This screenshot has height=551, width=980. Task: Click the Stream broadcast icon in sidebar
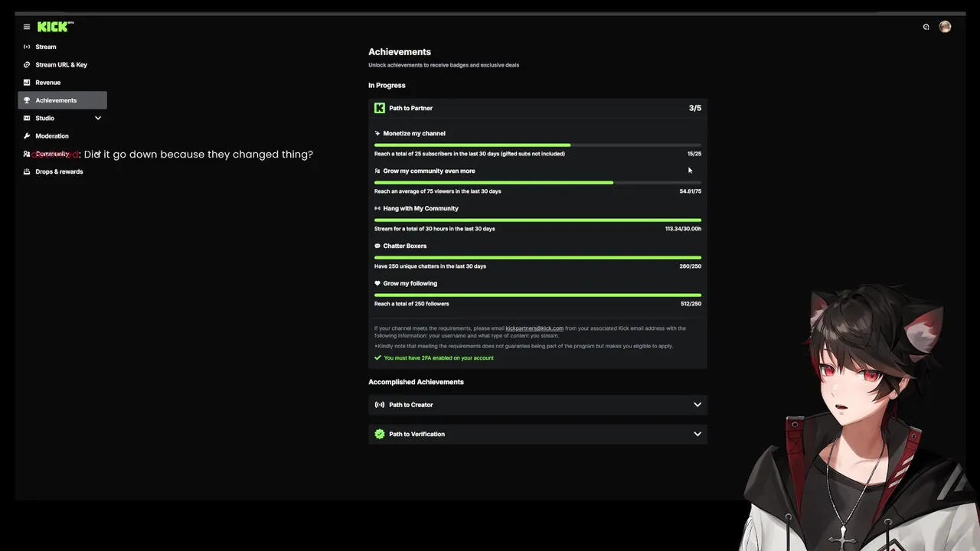coord(27,47)
